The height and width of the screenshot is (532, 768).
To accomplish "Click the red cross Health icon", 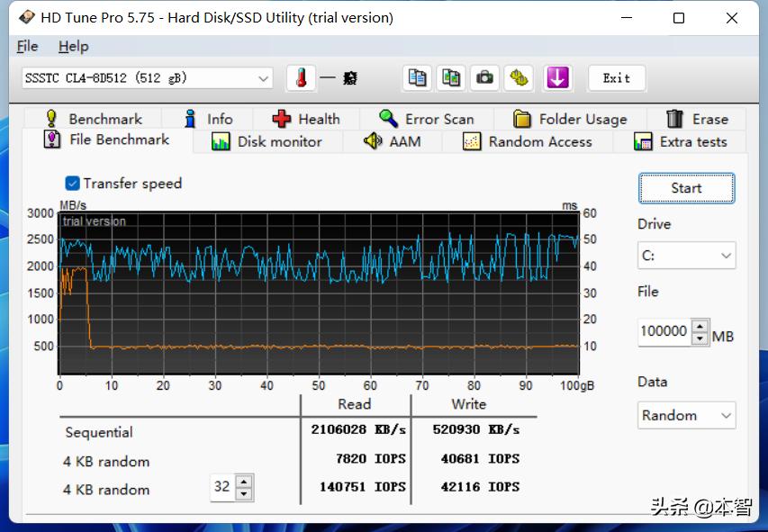I will [x=282, y=119].
